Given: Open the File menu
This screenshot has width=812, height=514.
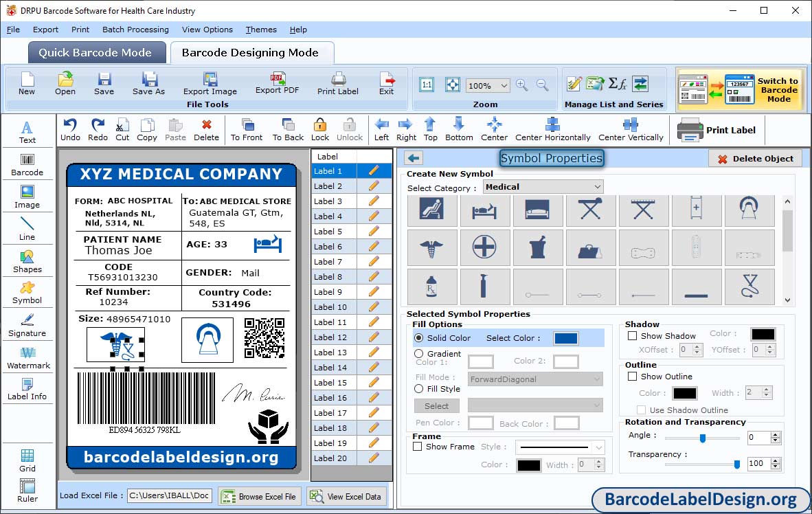Looking at the screenshot, I should click(14, 30).
